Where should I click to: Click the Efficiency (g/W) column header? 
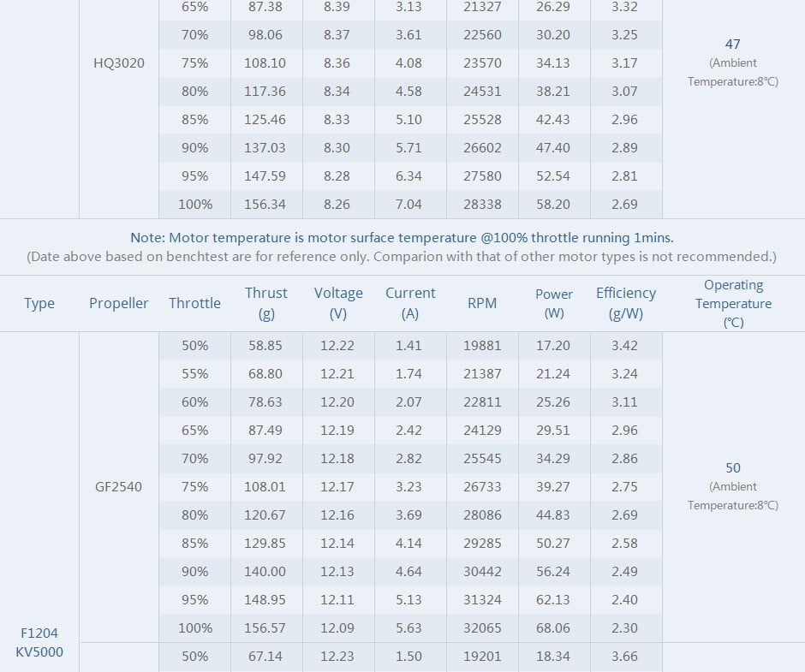(626, 303)
